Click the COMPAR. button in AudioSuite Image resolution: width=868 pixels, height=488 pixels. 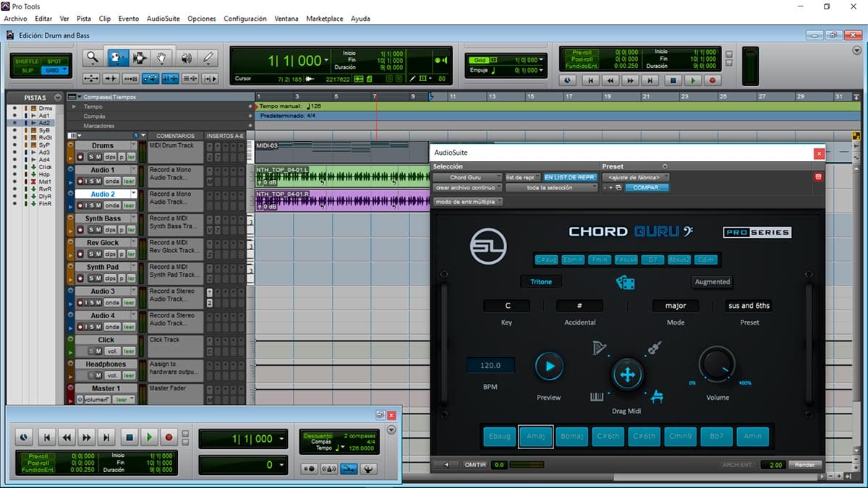click(x=647, y=187)
